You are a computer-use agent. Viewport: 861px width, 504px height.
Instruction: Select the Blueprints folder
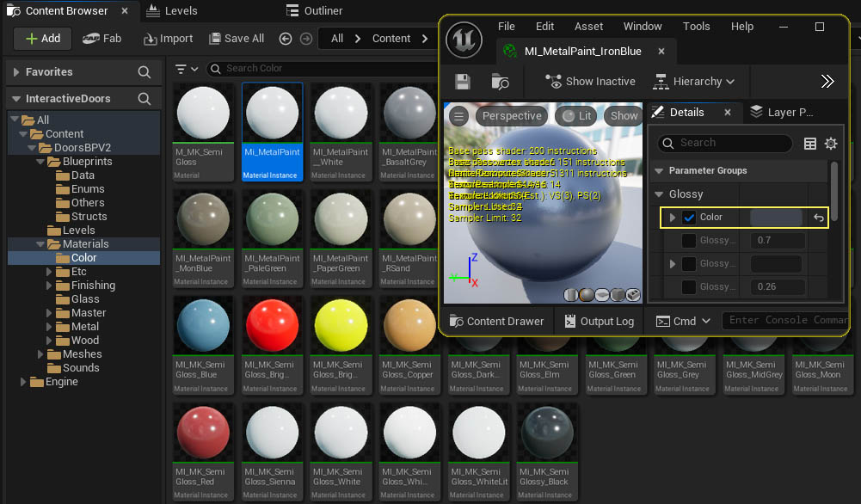(88, 162)
